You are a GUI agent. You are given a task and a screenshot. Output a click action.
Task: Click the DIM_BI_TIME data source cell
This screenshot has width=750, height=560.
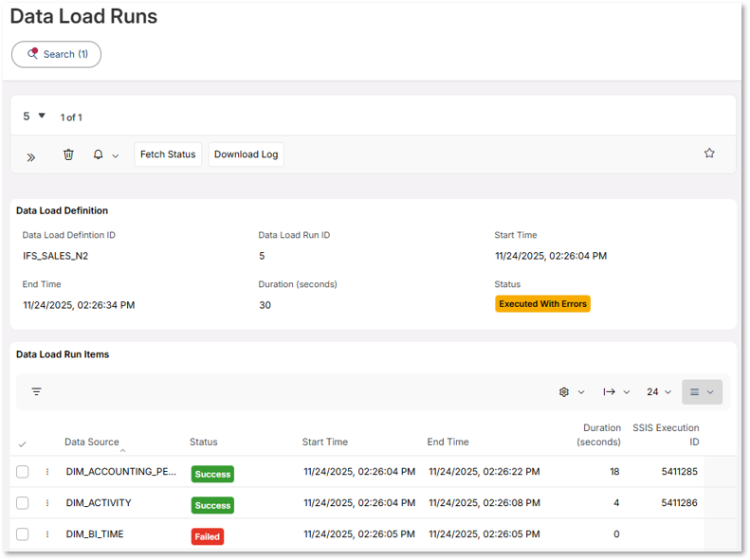95,534
